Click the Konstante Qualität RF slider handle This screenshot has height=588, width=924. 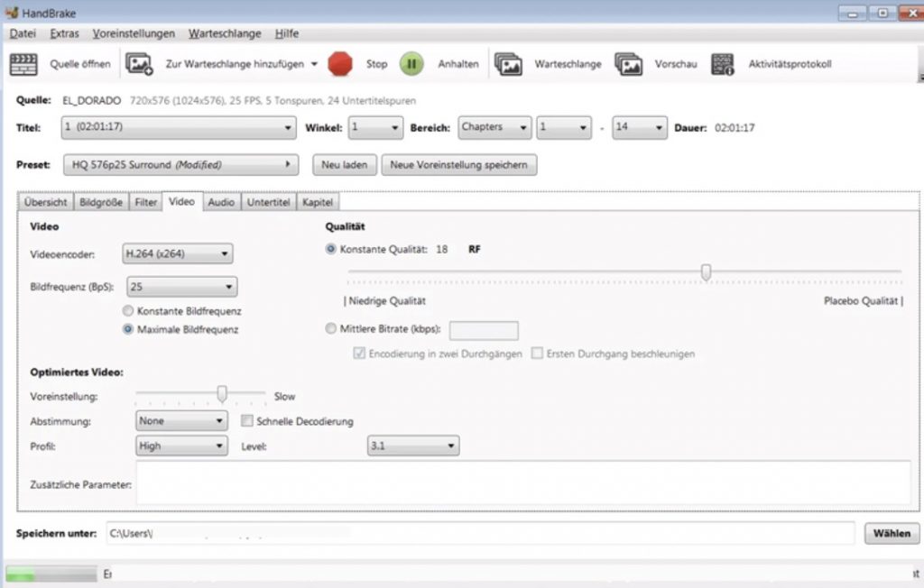pyautogui.click(x=707, y=271)
